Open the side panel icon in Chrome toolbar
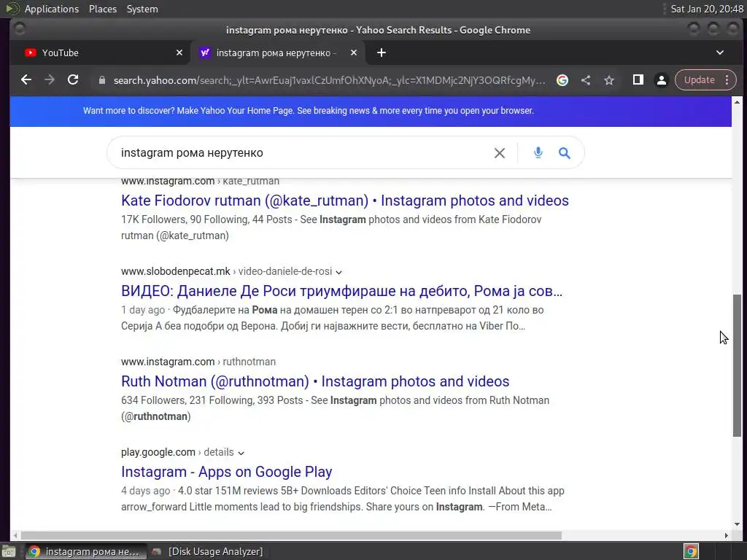 point(638,80)
